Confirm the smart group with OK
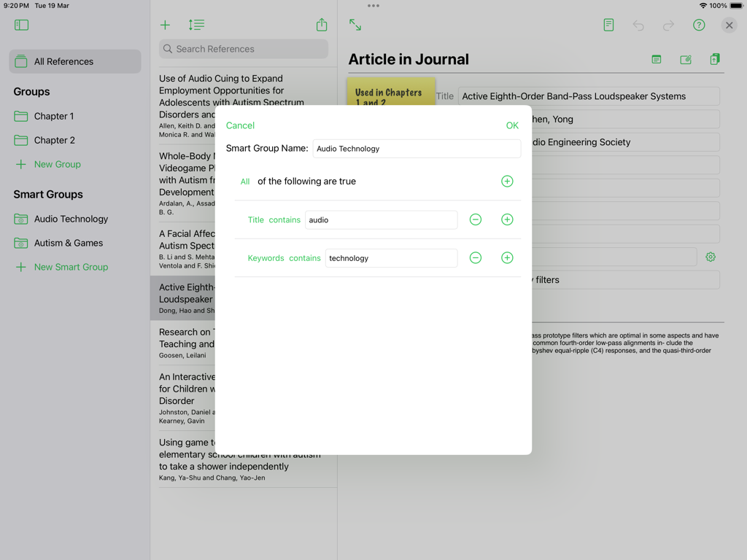Image resolution: width=747 pixels, height=560 pixels. tap(512, 125)
